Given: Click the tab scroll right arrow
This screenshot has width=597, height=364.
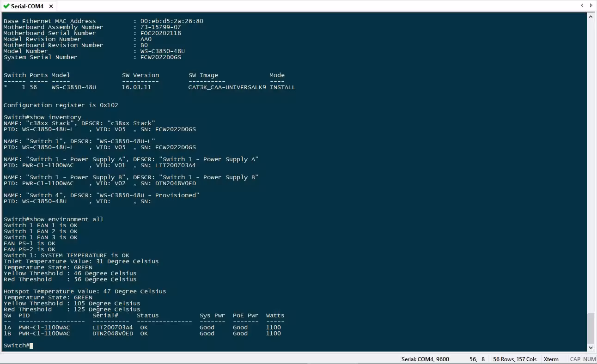Looking at the screenshot, I should tap(591, 6).
